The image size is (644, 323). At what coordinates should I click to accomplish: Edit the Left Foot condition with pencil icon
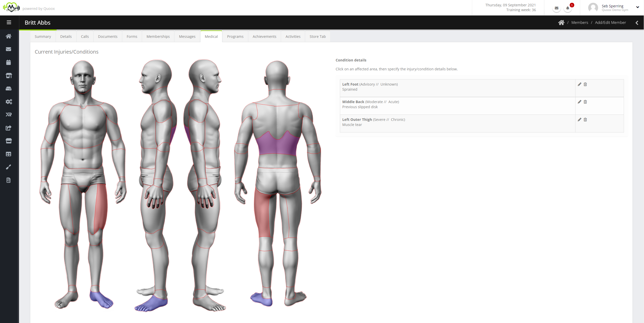click(580, 84)
